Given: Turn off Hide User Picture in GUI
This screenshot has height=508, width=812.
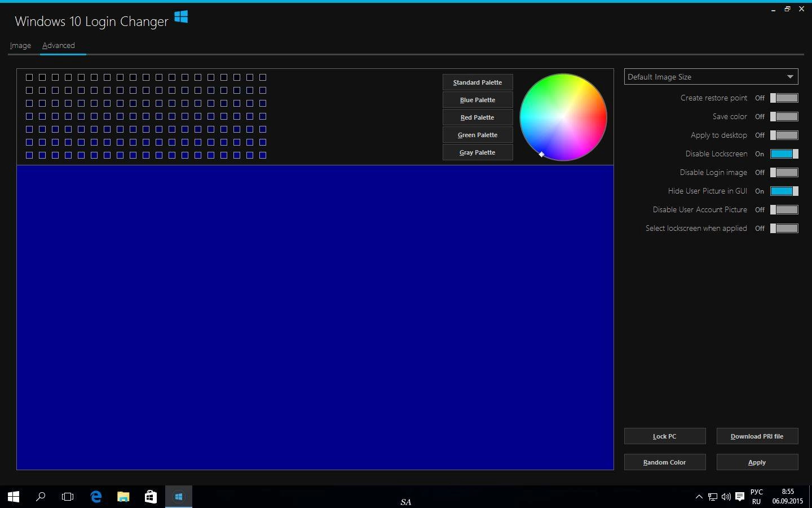Looking at the screenshot, I should (x=784, y=191).
